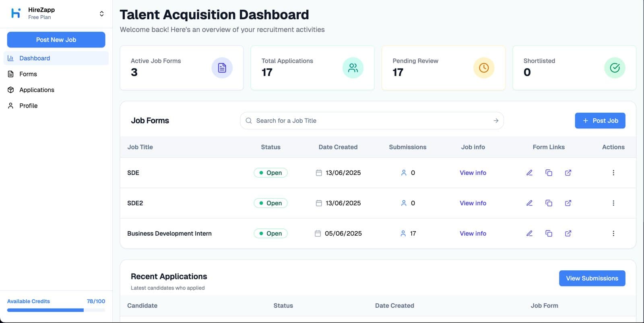Open Business Development Intern form external link
Screen dimensions: 644x323
tap(568, 233)
